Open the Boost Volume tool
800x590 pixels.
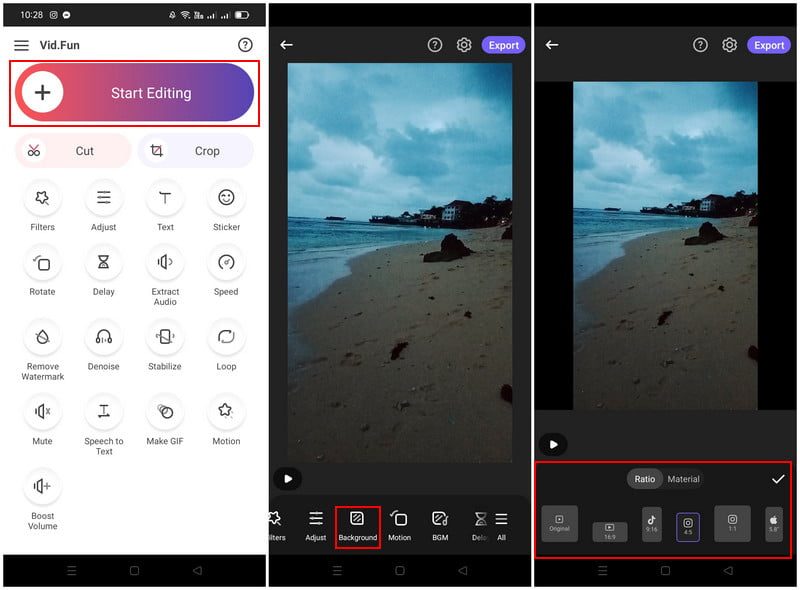[42, 486]
